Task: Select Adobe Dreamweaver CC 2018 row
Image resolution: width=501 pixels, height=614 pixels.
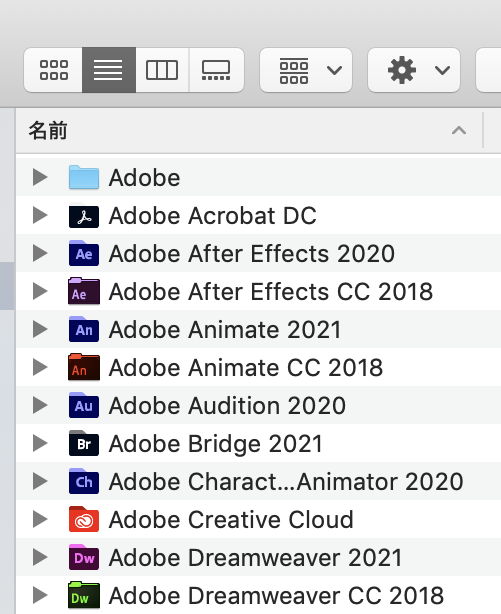Action: 259,595
